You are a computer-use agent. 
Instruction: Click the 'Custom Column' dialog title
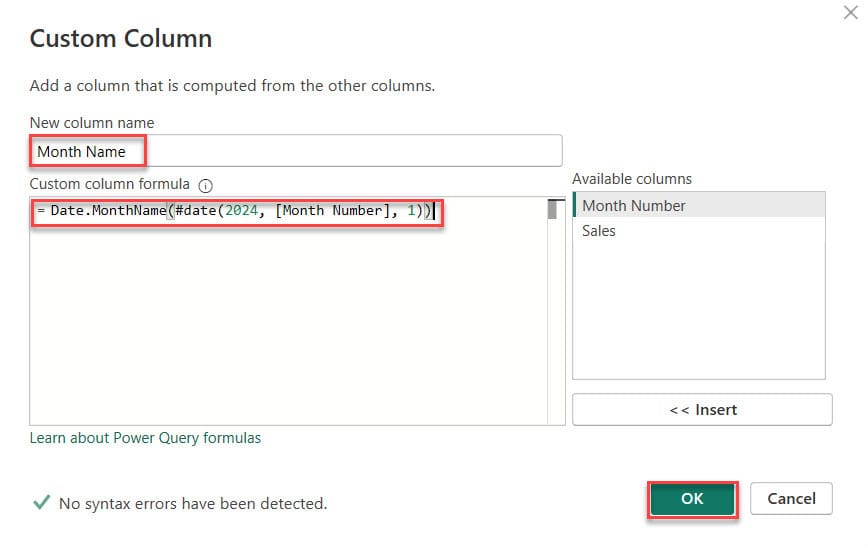pyautogui.click(x=121, y=39)
